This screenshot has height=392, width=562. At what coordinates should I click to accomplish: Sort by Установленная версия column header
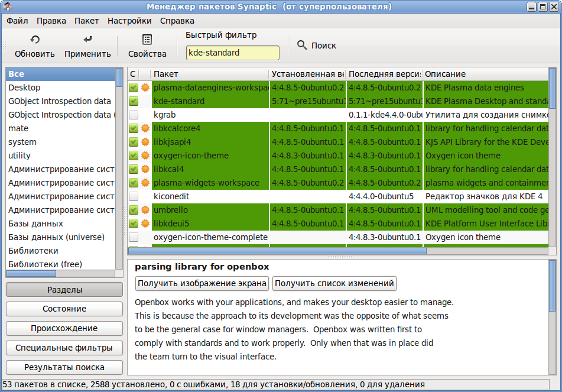point(307,74)
